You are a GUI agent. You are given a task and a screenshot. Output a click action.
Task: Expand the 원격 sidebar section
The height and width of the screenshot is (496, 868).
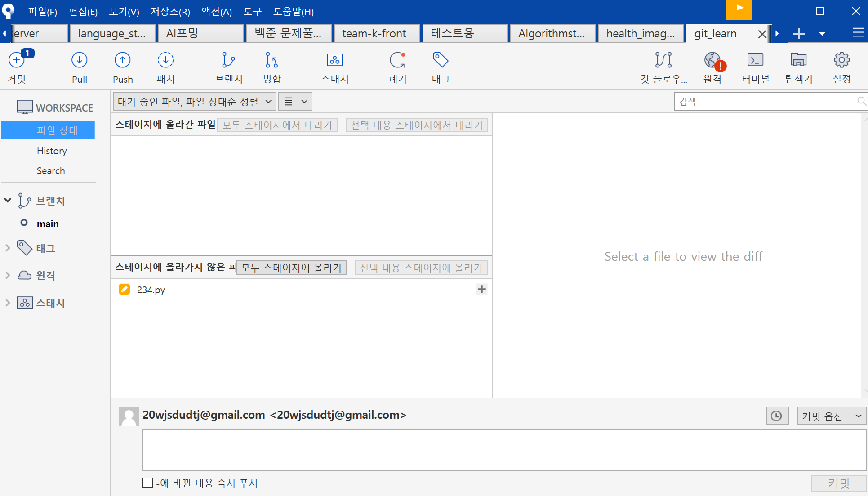[8, 275]
